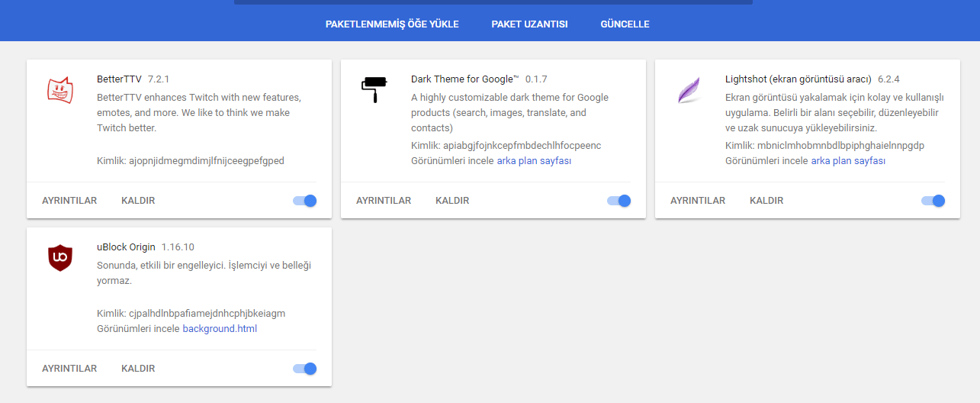Screen dimensions: 980x403
Task: Click the uBlock Origin shield icon
Action: [x=59, y=258]
